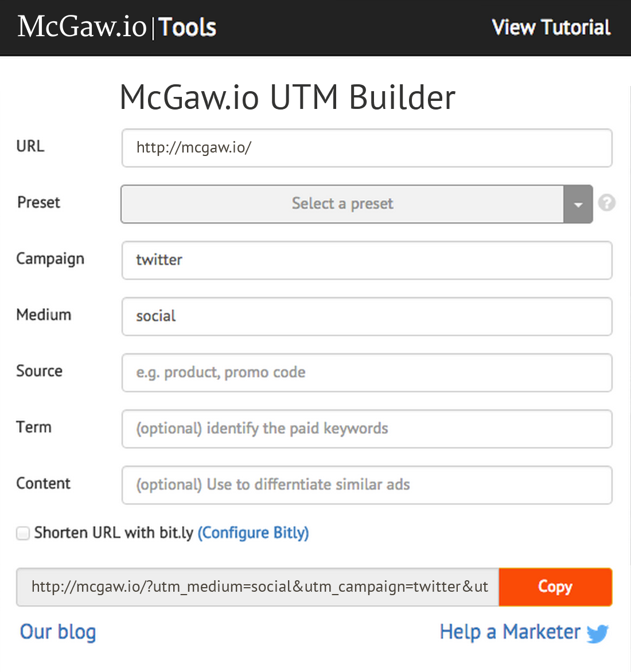Click the Tools label in the header
This screenshot has height=672, width=631.
[x=187, y=27]
